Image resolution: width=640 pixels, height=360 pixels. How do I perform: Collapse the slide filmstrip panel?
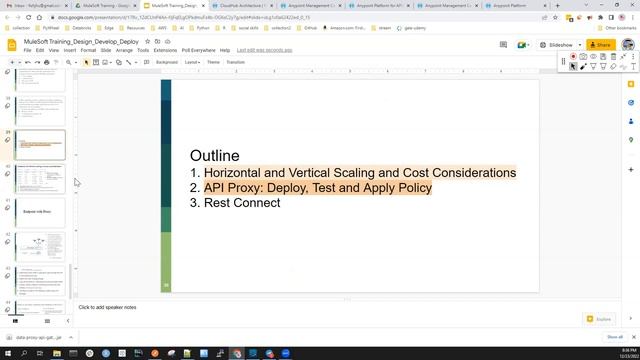68,321
